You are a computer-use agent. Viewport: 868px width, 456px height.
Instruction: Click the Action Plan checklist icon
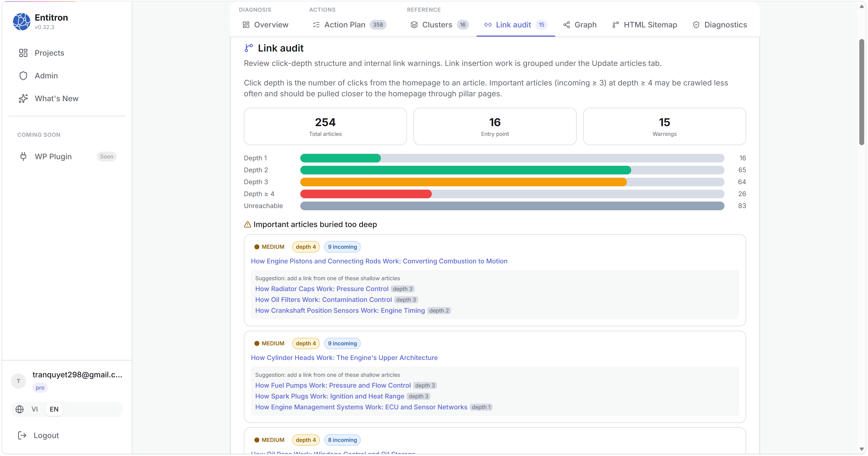coord(316,25)
